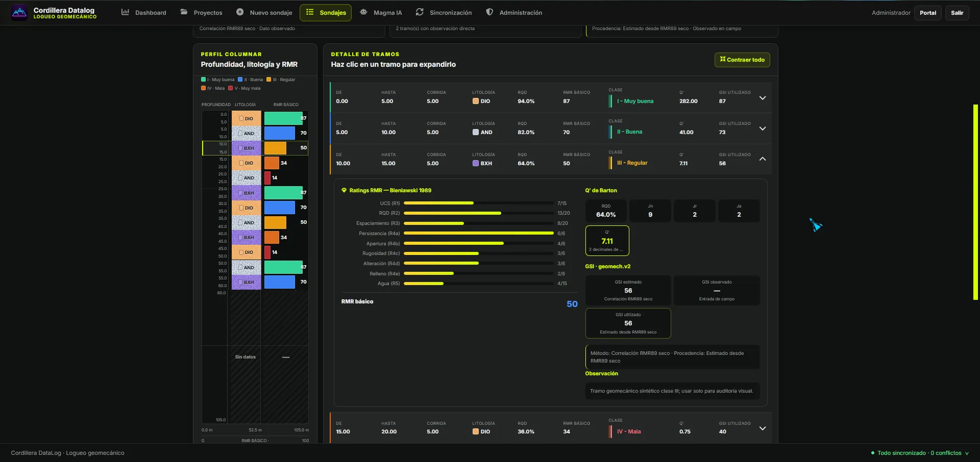
Task: Click the Administración shield icon
Action: click(x=489, y=12)
